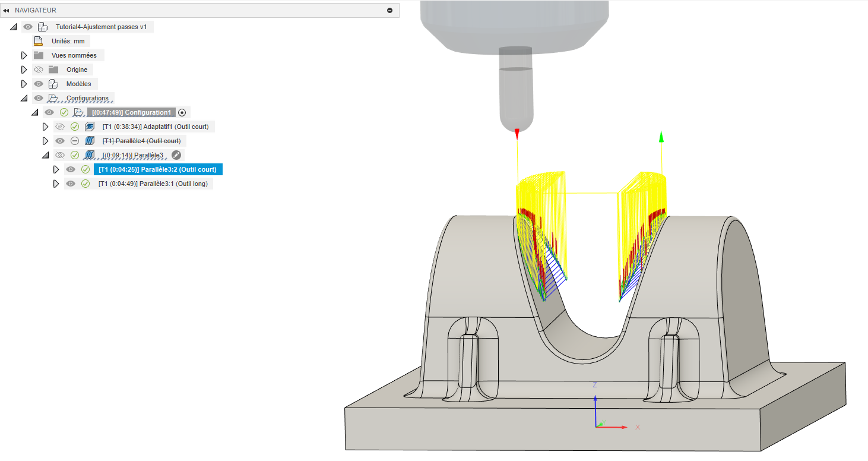Collapse the Configurations tree node
The width and height of the screenshot is (868, 461).
(24, 98)
